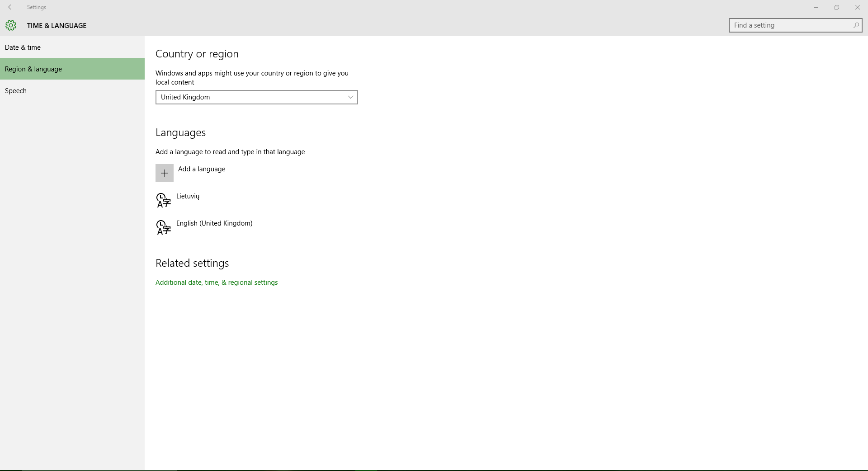The image size is (868, 471).
Task: Click the Settings gear icon
Action: click(x=11, y=25)
